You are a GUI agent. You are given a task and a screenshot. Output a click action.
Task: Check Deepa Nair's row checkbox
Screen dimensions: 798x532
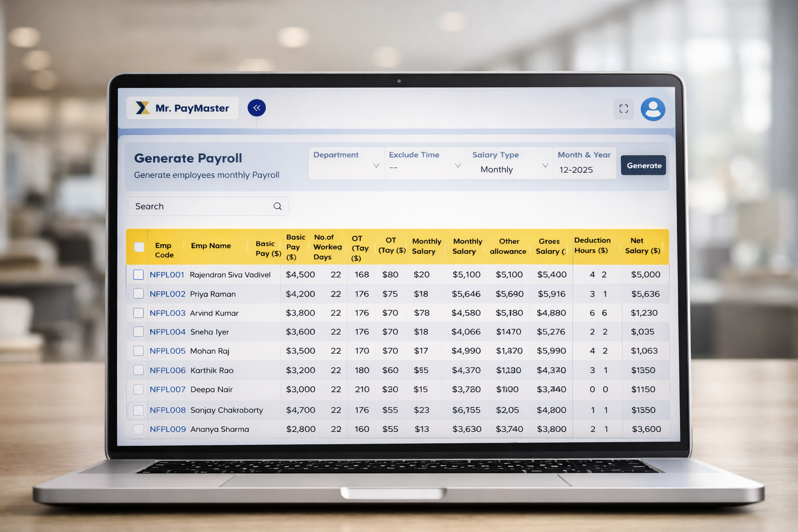[x=138, y=389]
